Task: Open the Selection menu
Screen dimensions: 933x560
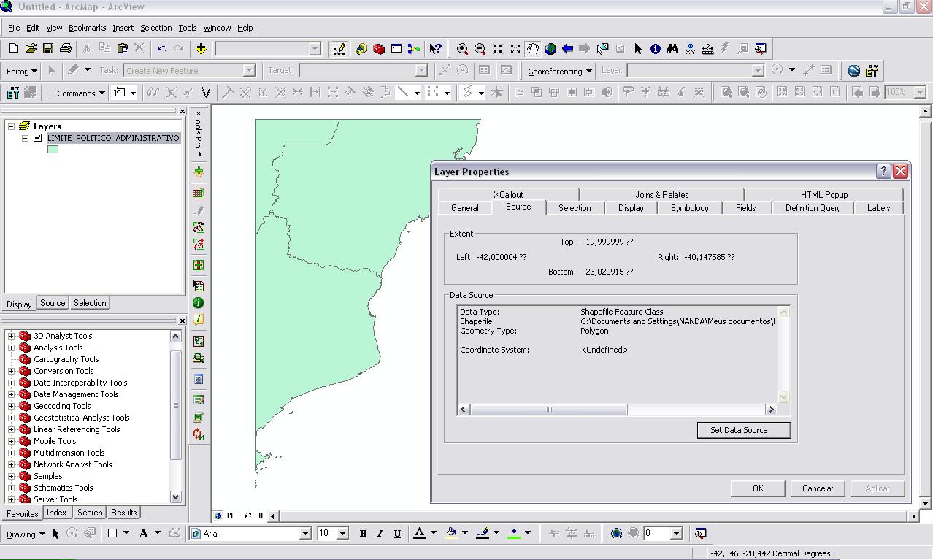Action: [155, 28]
